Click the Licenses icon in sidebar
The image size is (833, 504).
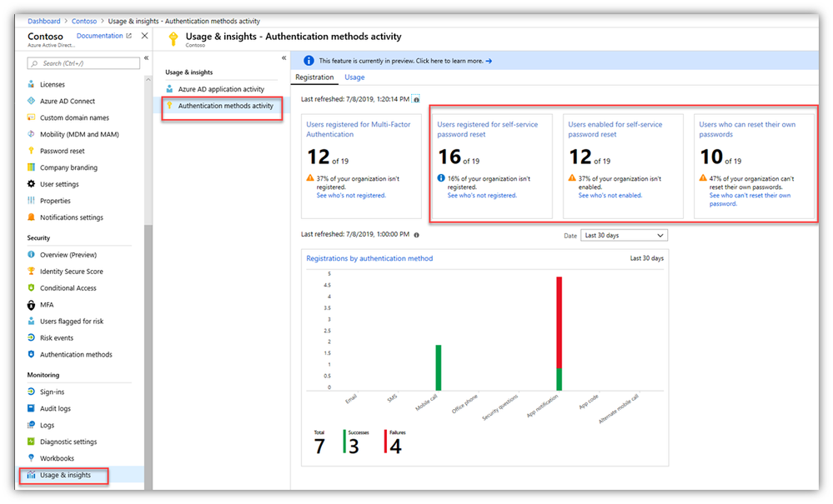(x=31, y=84)
